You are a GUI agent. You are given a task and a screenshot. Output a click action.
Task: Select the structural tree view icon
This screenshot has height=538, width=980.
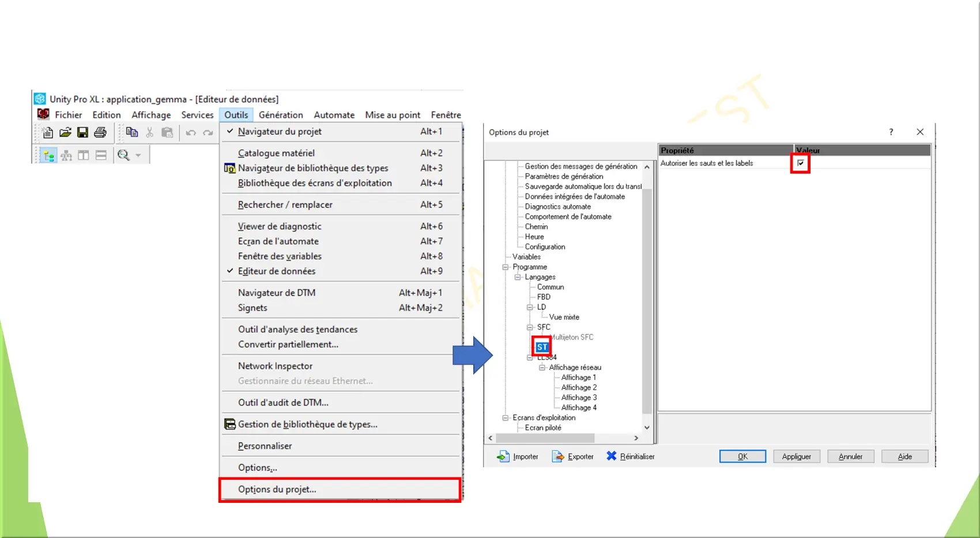48,155
